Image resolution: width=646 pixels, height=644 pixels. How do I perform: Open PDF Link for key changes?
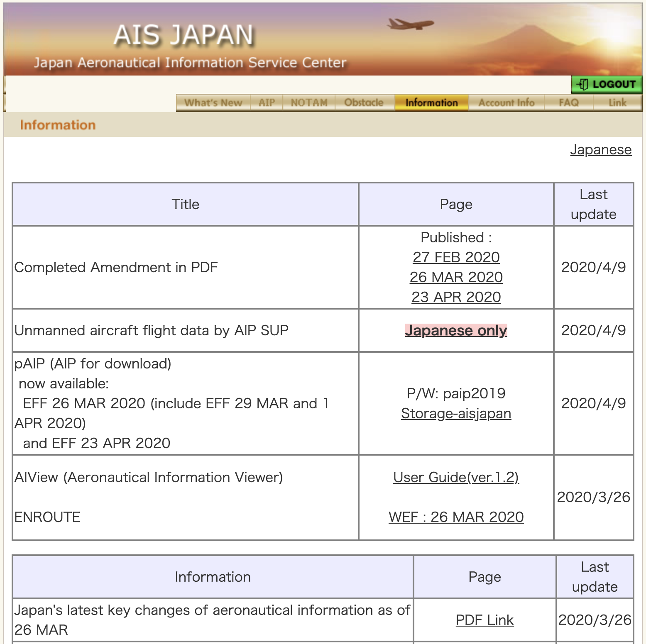coord(484,620)
